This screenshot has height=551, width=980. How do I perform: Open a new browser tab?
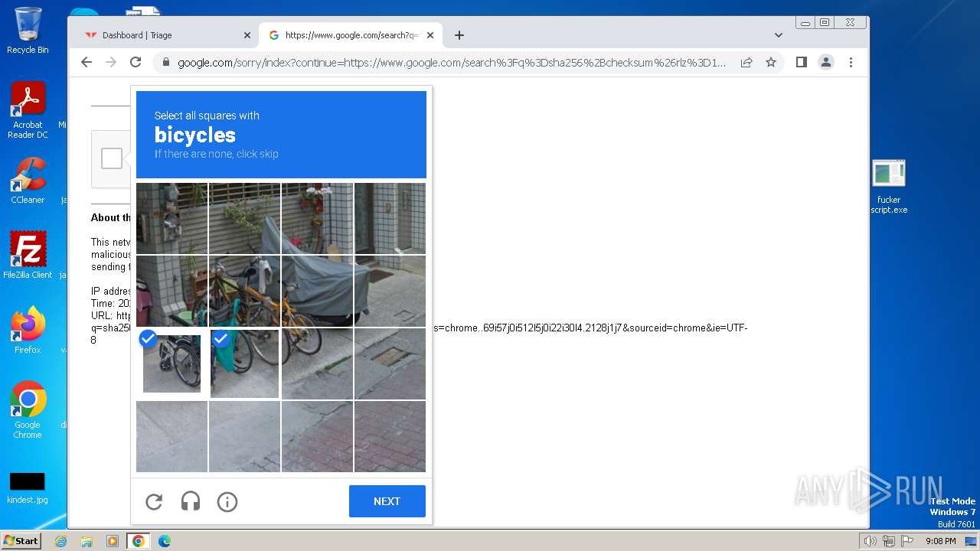(x=459, y=35)
